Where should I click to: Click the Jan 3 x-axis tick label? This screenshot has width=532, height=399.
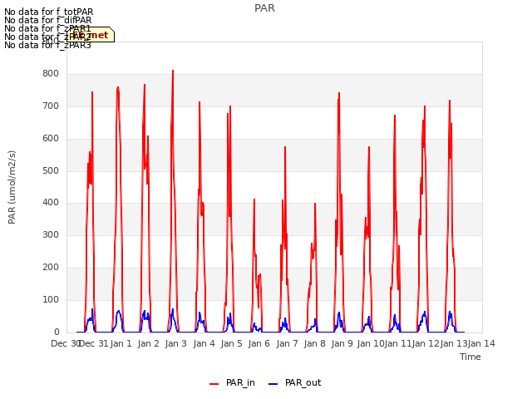pyautogui.click(x=176, y=343)
